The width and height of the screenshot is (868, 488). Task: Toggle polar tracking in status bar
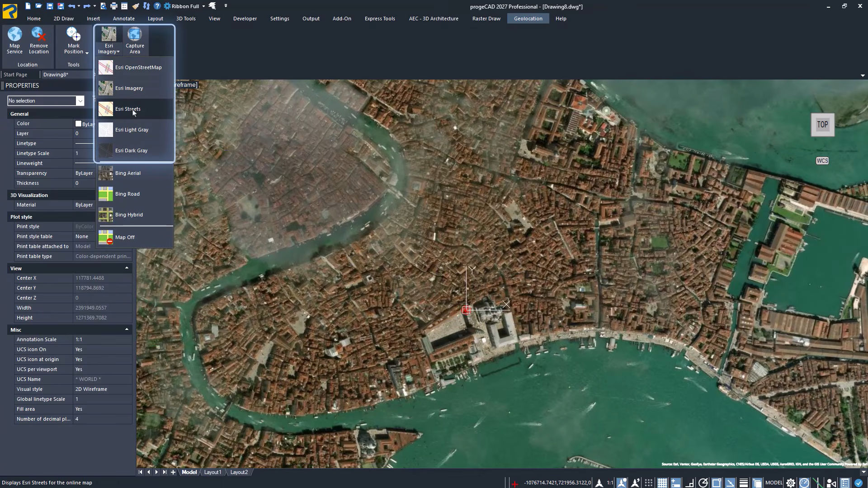(703, 483)
